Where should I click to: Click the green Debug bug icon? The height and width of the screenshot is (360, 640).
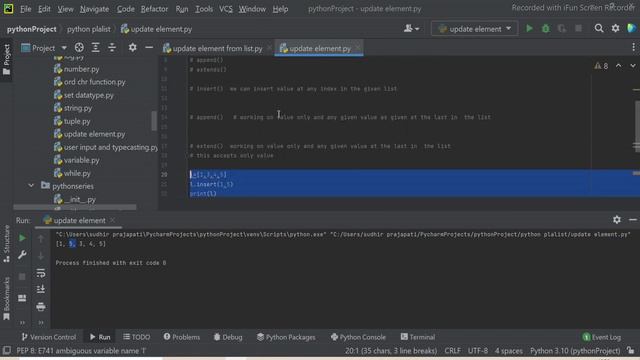[545, 29]
